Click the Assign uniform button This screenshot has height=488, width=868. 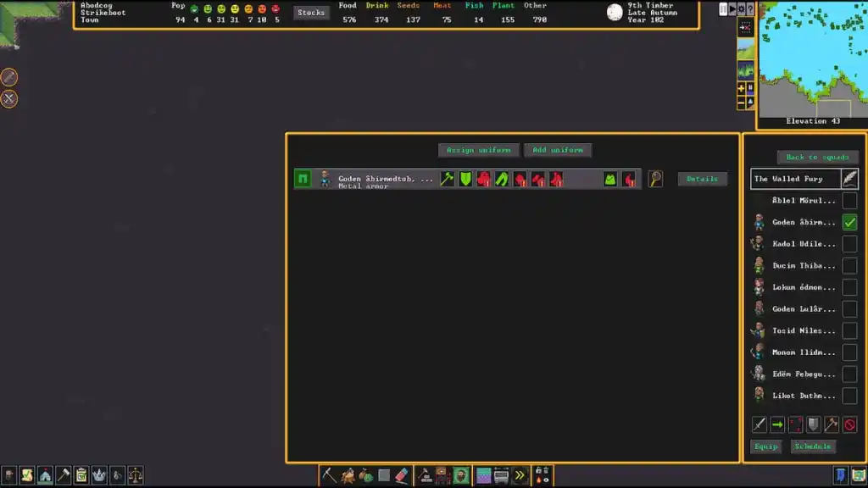pyautogui.click(x=478, y=150)
